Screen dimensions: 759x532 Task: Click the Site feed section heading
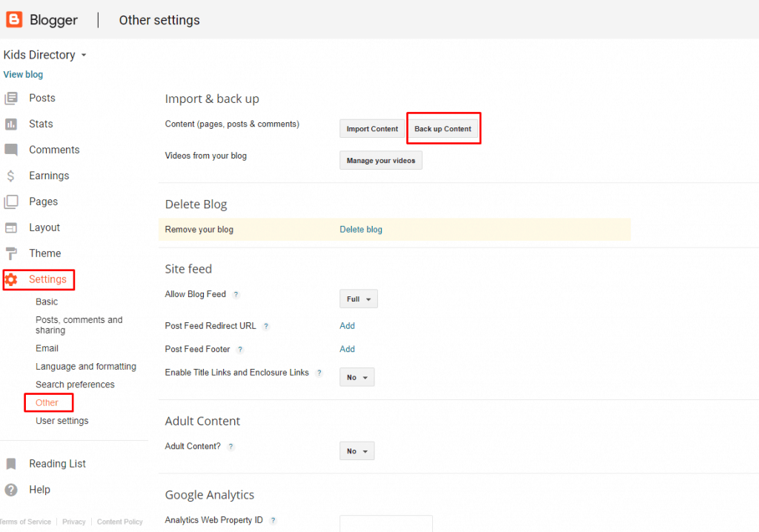[188, 269]
